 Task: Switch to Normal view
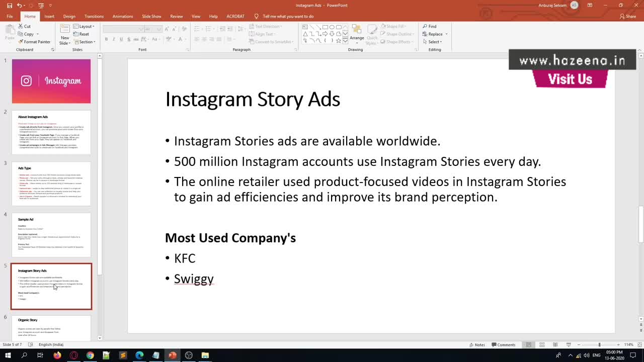point(528,345)
